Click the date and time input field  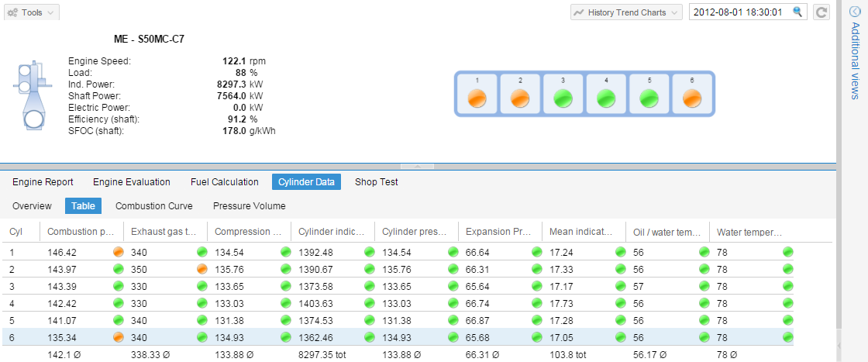738,12
